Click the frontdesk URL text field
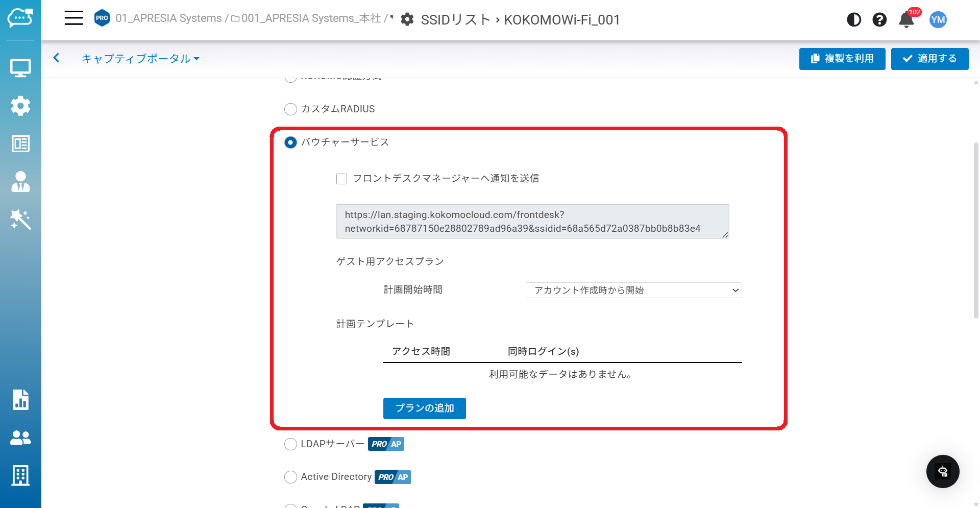The height and width of the screenshot is (508, 980). (532, 222)
